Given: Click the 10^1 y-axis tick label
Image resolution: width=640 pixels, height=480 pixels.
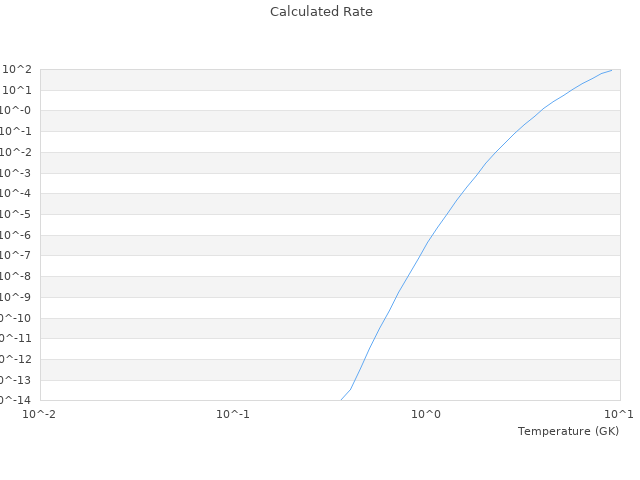Looking at the screenshot, I should (18, 90).
